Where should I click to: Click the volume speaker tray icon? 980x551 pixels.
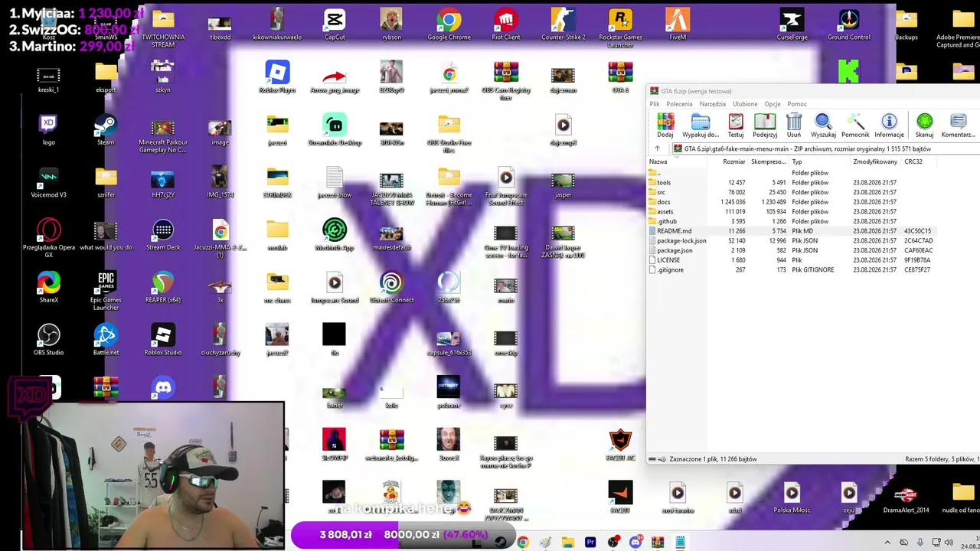tap(950, 543)
